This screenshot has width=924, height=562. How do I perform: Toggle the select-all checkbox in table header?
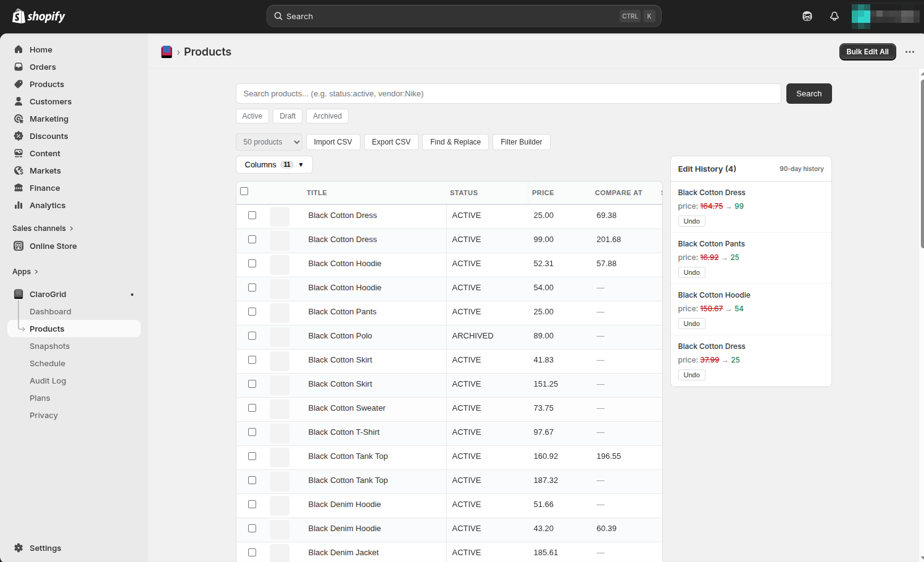(244, 191)
